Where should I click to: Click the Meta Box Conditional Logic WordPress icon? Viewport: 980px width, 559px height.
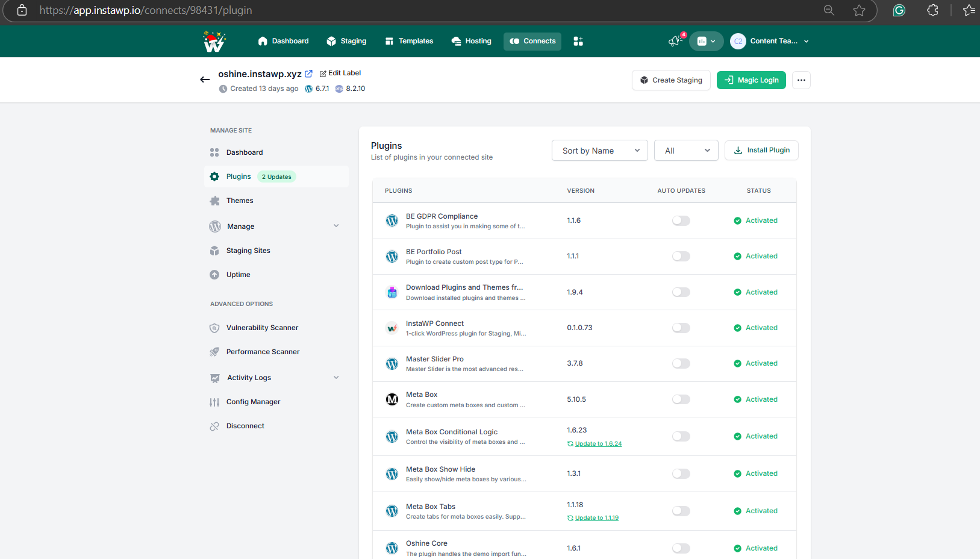[x=392, y=437]
